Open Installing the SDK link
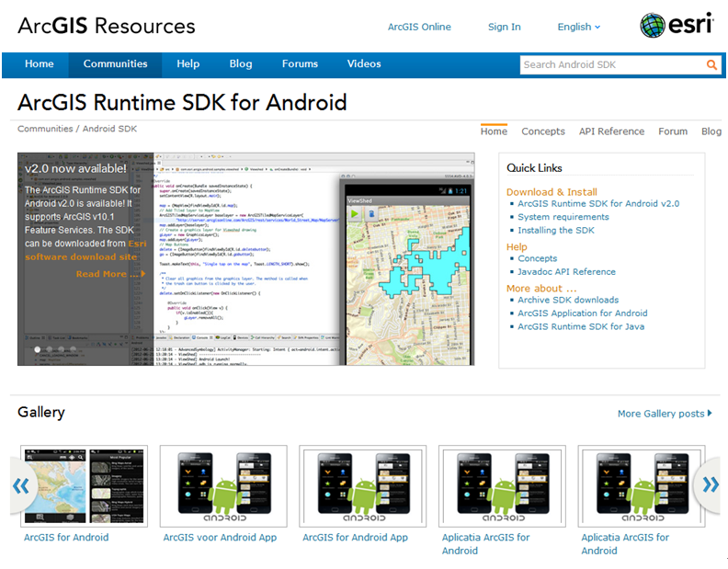The height and width of the screenshot is (569, 728). (x=556, y=231)
